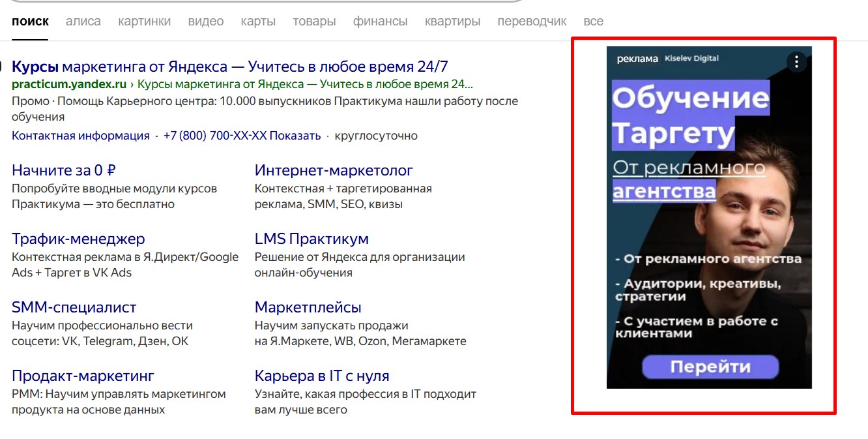868x439 pixels.
Task: Go to the товары tab
Action: point(314,22)
